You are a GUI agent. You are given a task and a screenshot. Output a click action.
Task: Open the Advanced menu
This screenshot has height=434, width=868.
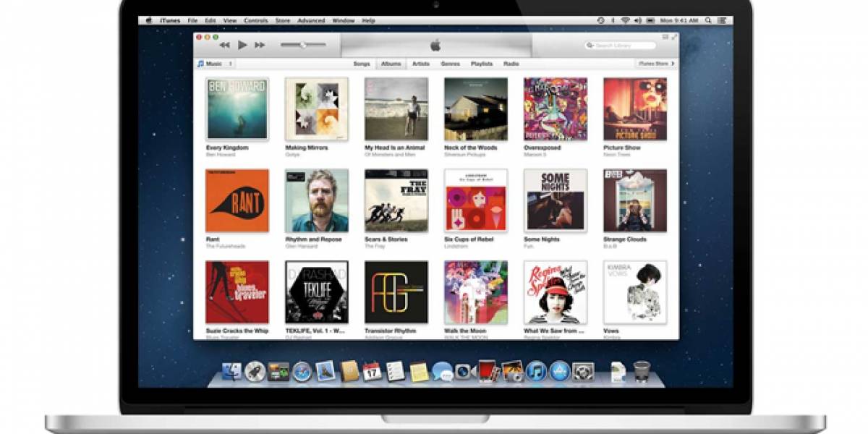(x=311, y=20)
